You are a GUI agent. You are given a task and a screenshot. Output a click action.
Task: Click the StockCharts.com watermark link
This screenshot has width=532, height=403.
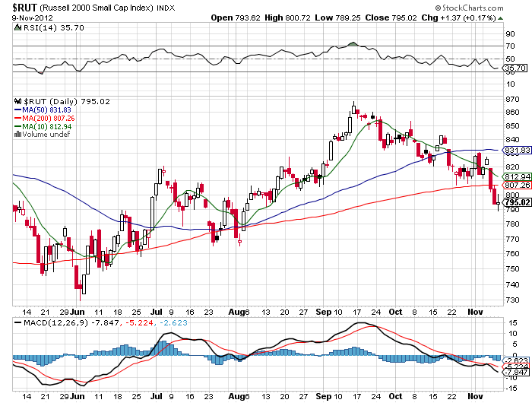(473, 8)
